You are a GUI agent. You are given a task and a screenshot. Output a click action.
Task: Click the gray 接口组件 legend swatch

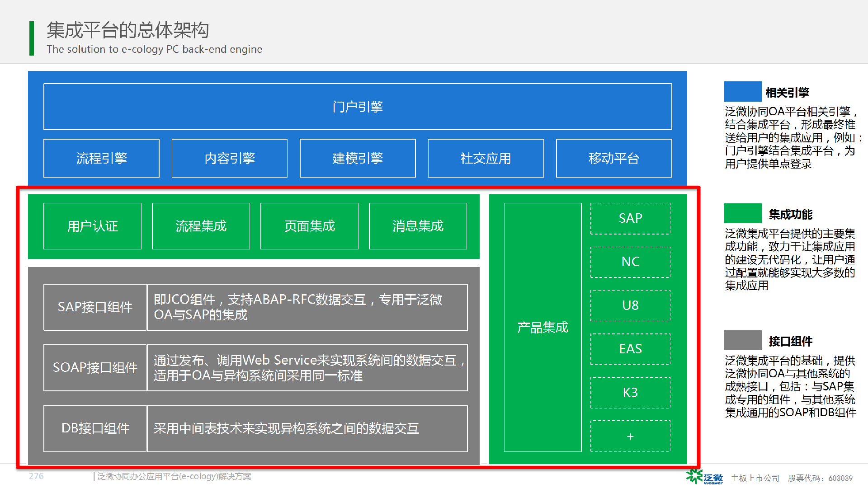(x=743, y=340)
